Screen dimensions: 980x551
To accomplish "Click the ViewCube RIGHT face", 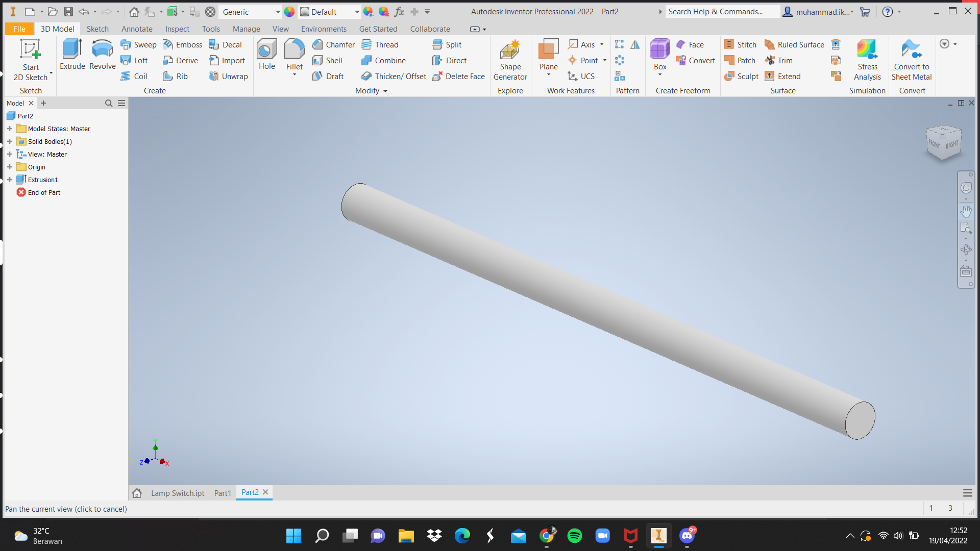I will point(951,145).
